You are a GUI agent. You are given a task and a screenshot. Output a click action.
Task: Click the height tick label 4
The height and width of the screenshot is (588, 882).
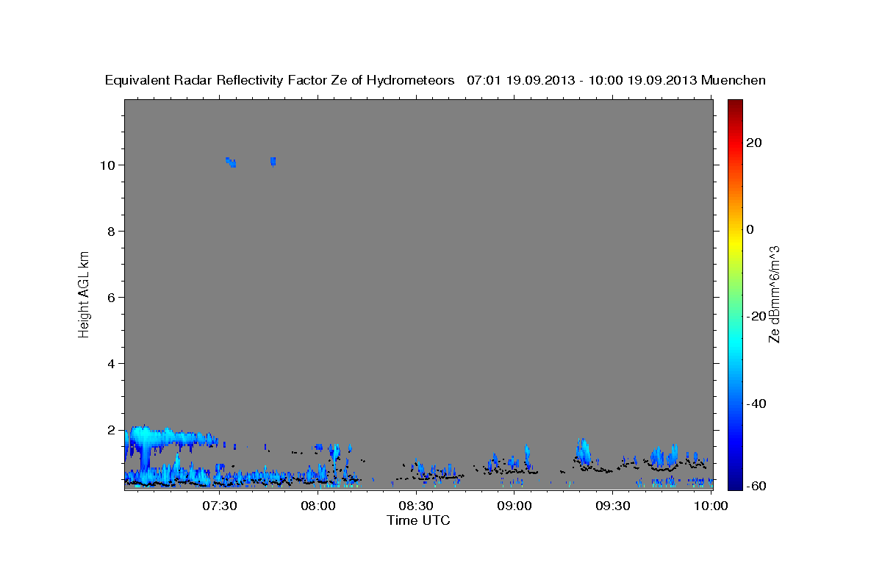(x=111, y=364)
